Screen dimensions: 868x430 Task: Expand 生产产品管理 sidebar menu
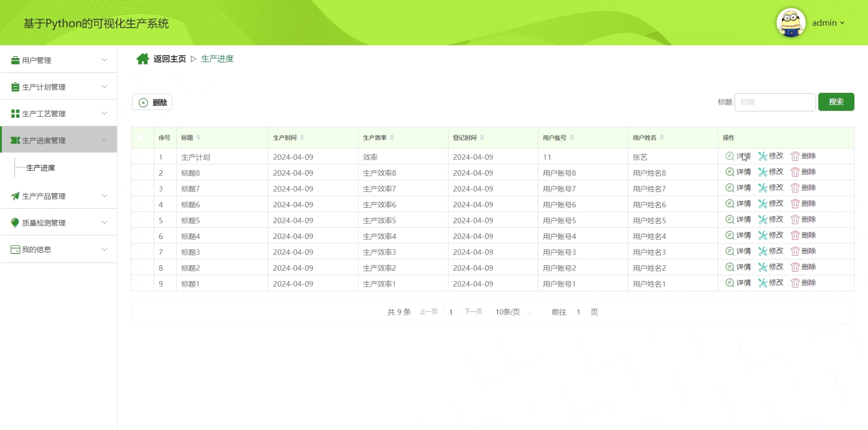59,196
